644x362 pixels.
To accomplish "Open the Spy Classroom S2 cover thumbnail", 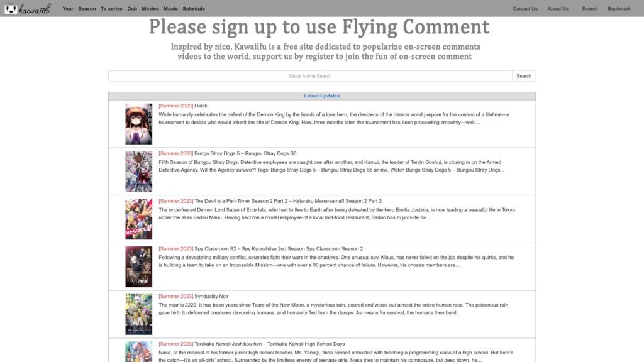I will [x=138, y=266].
